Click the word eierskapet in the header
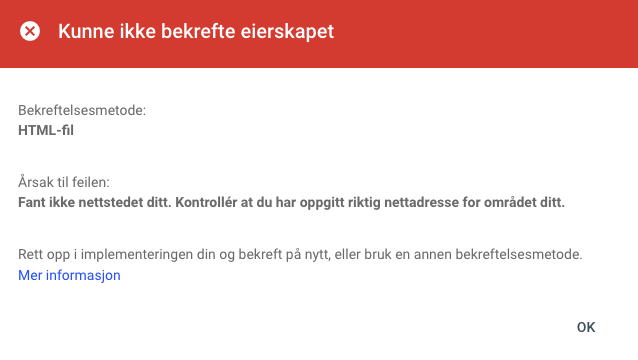Screen dimensions: 638x360 pyautogui.click(x=287, y=32)
